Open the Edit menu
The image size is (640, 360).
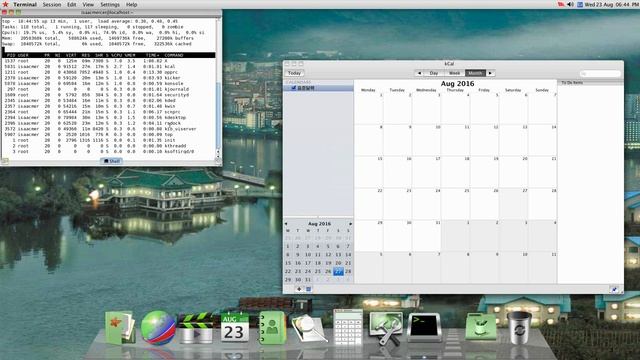click(x=72, y=4)
